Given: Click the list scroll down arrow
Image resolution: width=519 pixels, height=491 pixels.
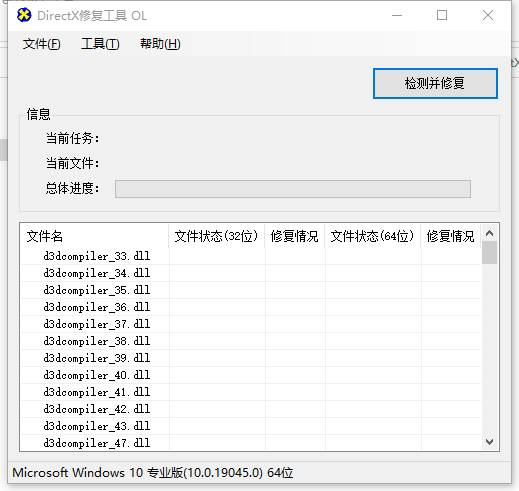Looking at the screenshot, I should (x=489, y=442).
